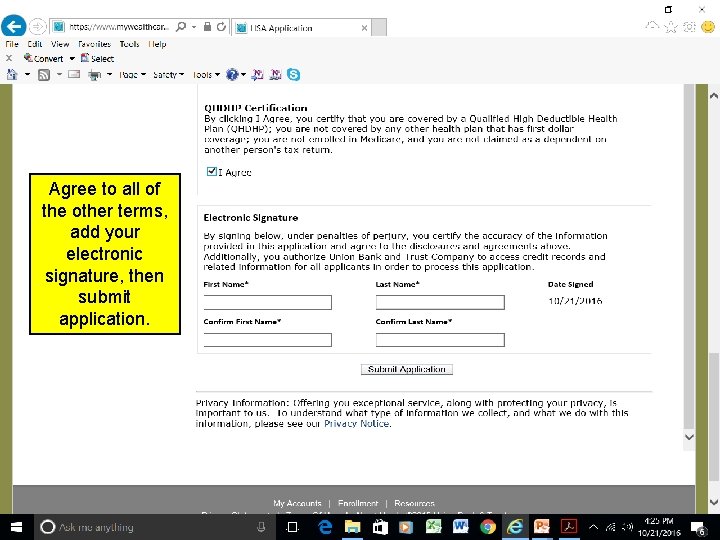The image size is (720, 540).
Task: Expand dropdown arrow next to Help icon
Action: (x=243, y=74)
